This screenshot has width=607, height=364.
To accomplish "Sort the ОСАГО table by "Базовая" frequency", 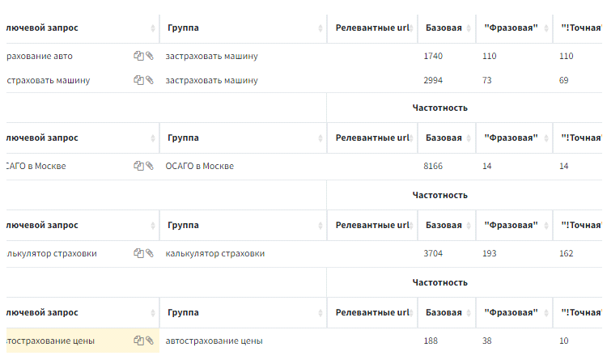I will tap(469, 138).
